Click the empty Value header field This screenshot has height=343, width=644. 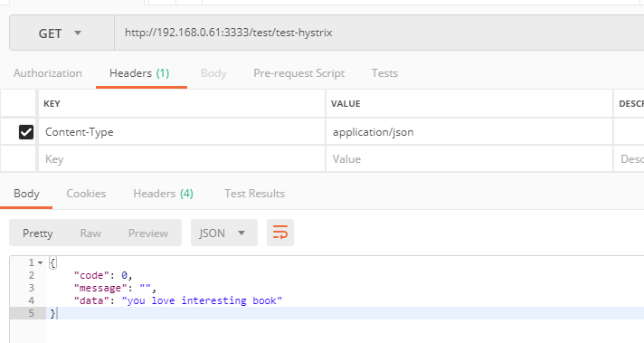(469, 159)
